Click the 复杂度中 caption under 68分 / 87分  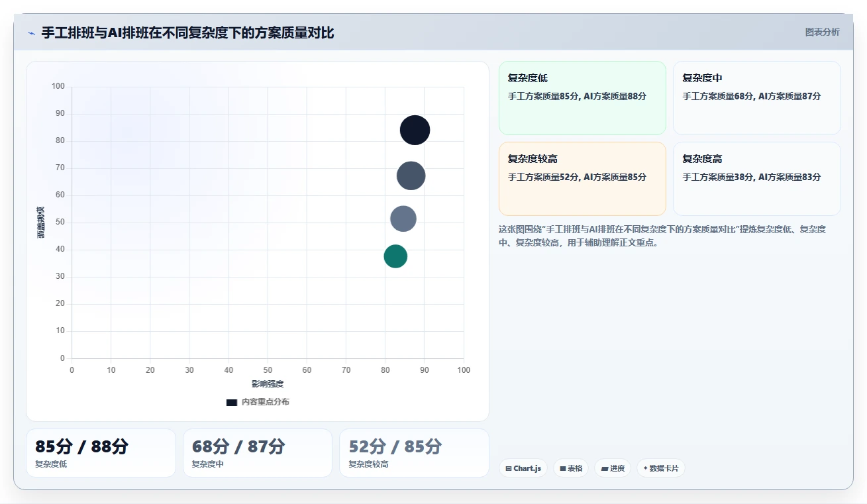207,464
